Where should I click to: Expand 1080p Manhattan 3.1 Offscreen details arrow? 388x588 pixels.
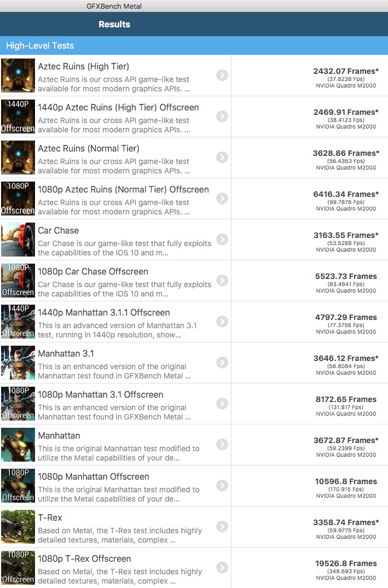tap(222, 404)
